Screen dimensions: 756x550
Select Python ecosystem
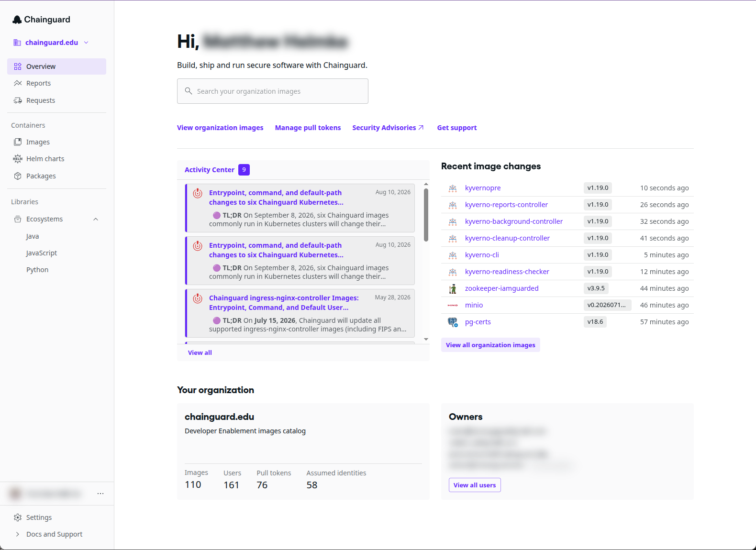37,270
